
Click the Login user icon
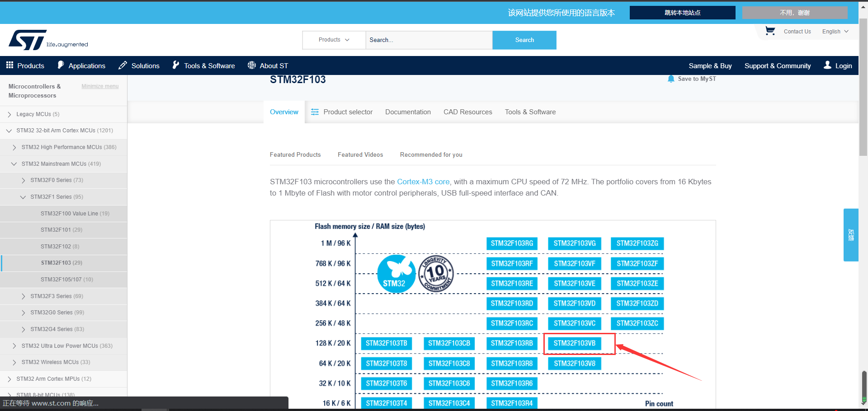827,65
